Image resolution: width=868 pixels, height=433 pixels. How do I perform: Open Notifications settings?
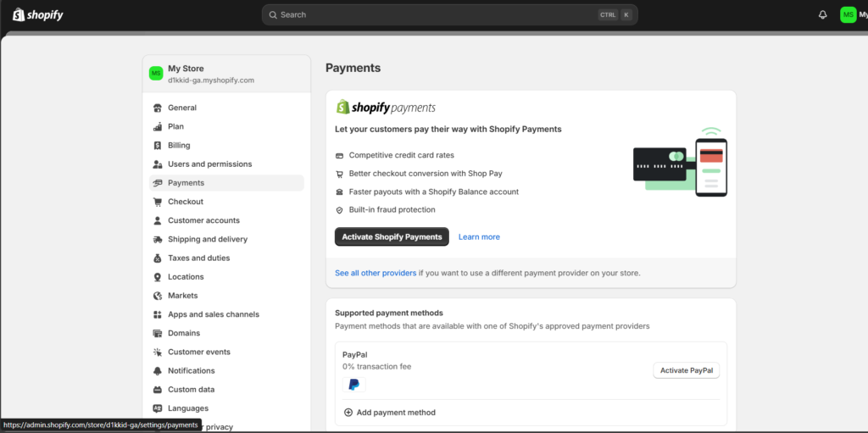(x=226, y=371)
